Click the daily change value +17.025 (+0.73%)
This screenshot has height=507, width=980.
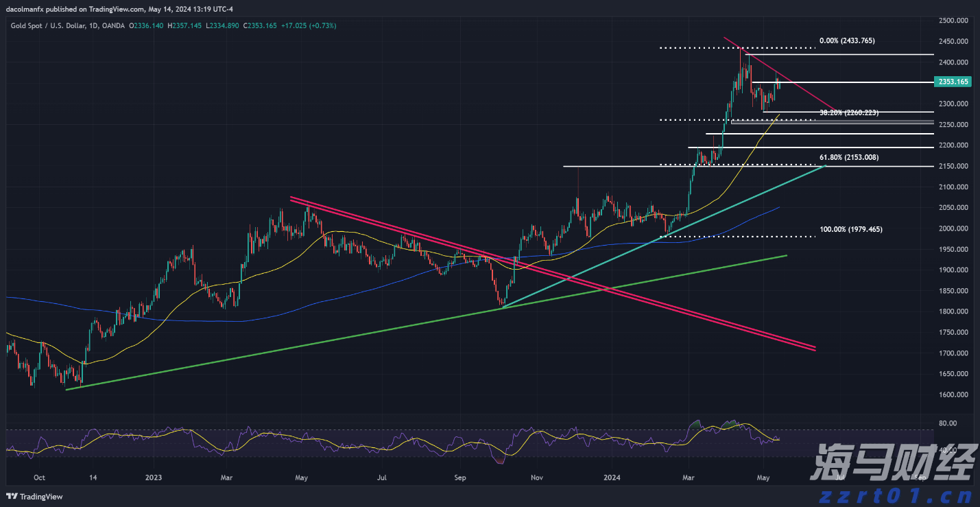coord(309,25)
